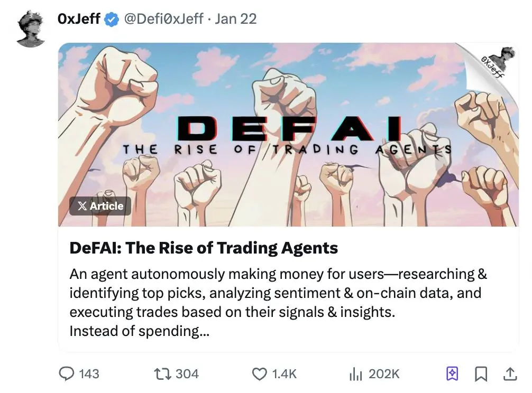This screenshot has height=393, width=532.
Task: Like the post with the heart icon
Action: click(259, 374)
